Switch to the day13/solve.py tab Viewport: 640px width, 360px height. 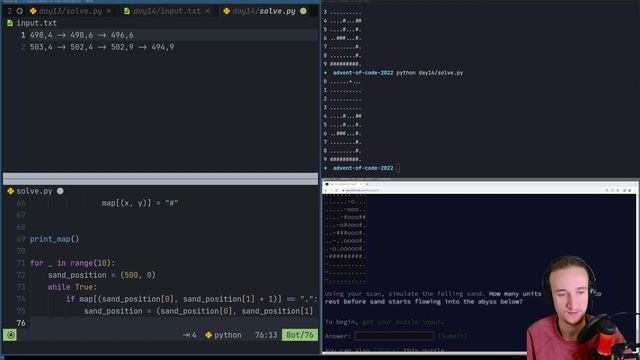[x=71, y=11]
